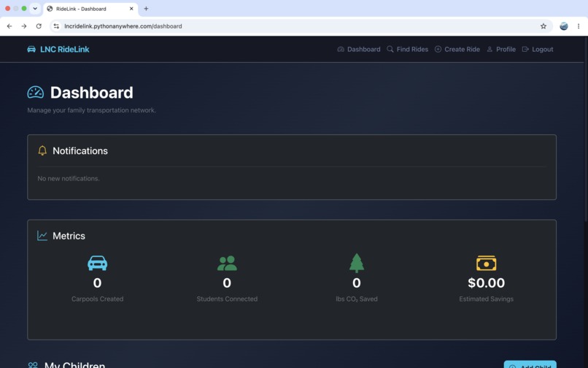This screenshot has width=588, height=368.
Task: Select Logout in the navbar
Action: pos(538,49)
